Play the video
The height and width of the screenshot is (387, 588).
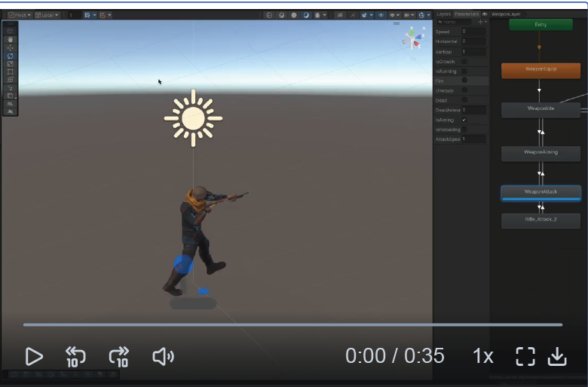34,356
